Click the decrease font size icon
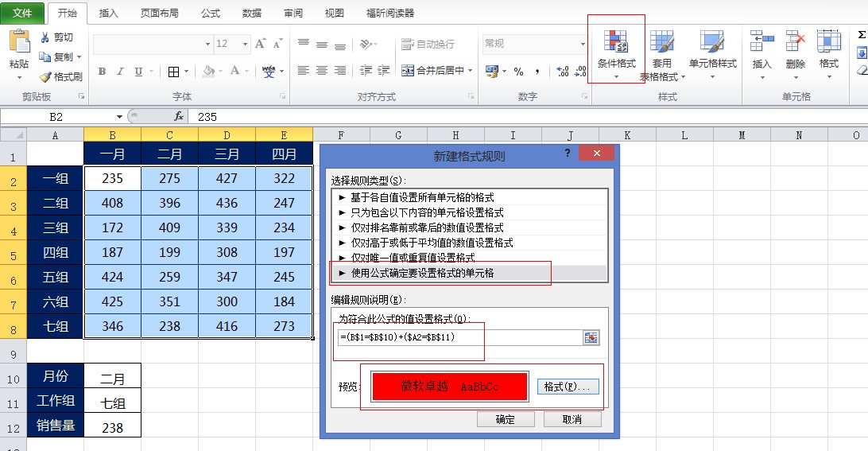This screenshot has width=868, height=451. tap(278, 43)
